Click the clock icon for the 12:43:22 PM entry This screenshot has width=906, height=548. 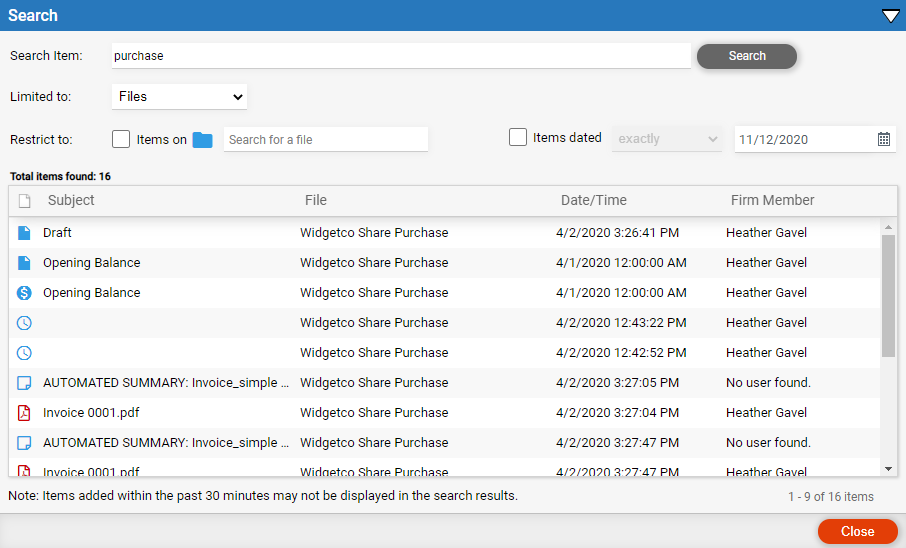pos(24,323)
